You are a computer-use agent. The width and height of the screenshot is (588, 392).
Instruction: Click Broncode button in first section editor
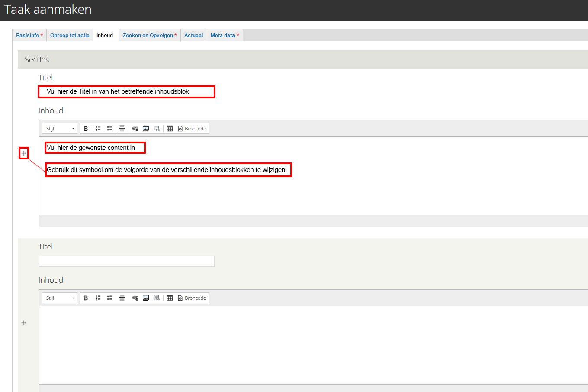pos(192,129)
